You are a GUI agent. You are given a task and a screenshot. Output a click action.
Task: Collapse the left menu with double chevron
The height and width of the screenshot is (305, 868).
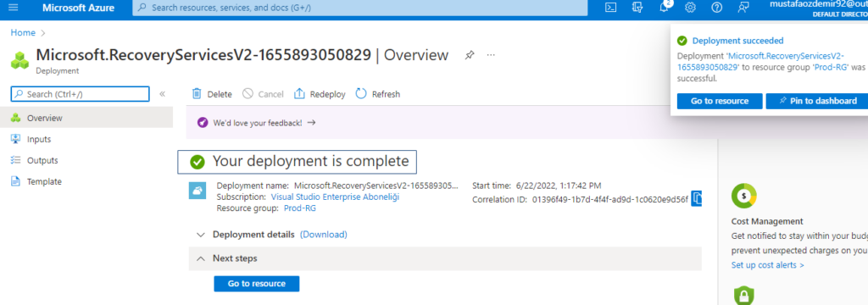click(162, 94)
